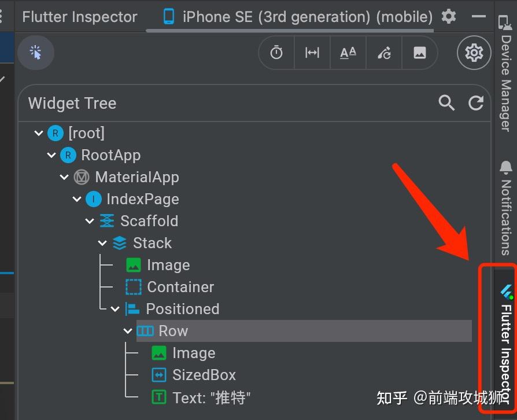
Task: Search within the Widget Tree
Action: pyautogui.click(x=446, y=102)
